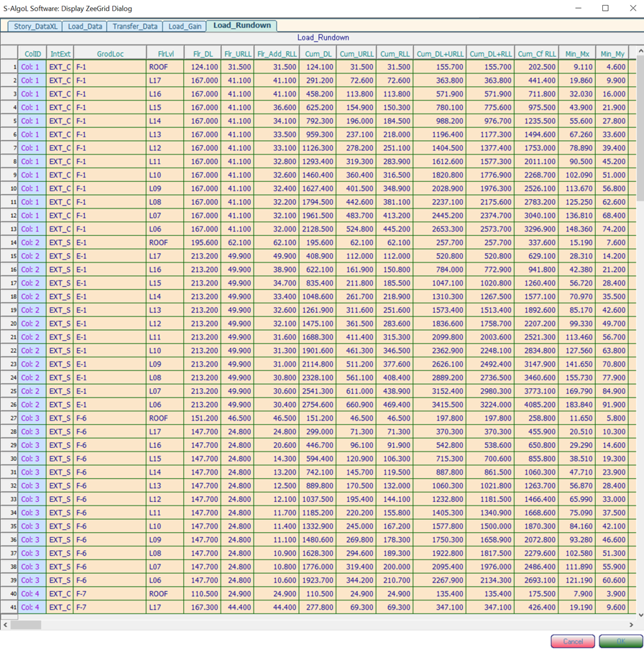Click the cell showing 202.500
Screen dimensions: 644x650
(x=537, y=67)
